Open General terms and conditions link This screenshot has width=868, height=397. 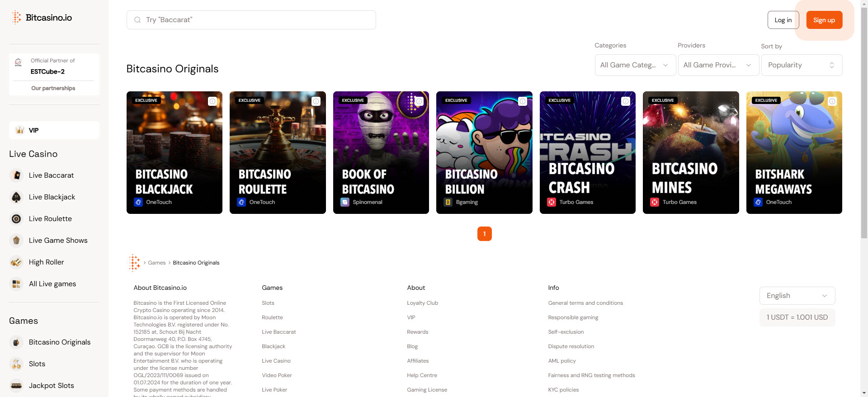click(x=585, y=303)
